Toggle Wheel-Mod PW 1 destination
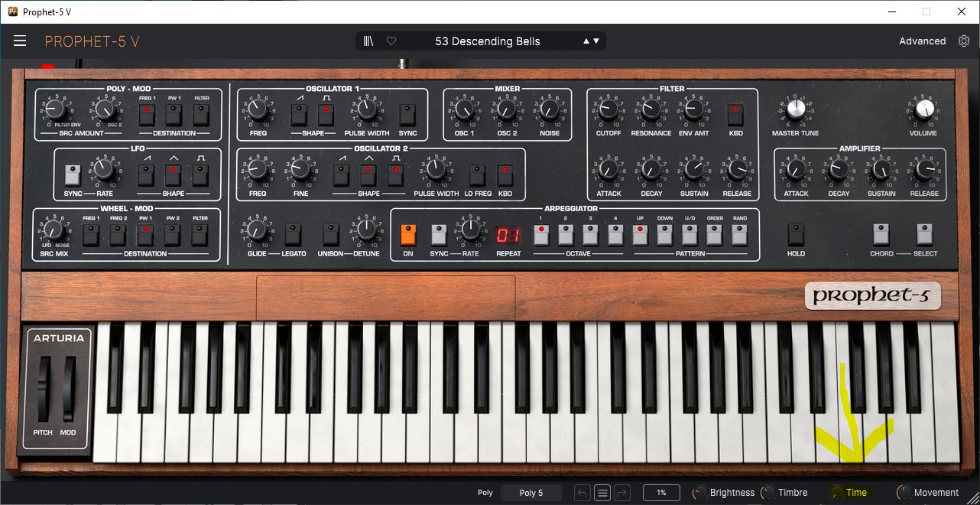Image resolution: width=980 pixels, height=505 pixels. (145, 236)
